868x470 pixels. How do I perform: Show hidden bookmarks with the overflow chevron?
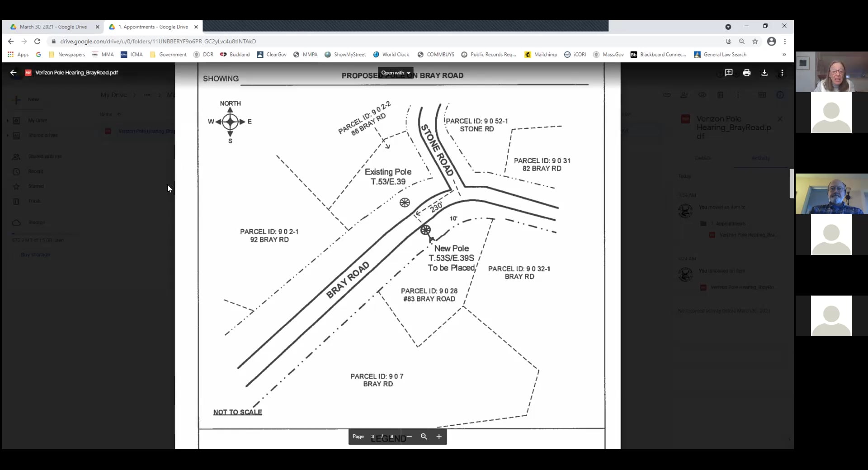[x=784, y=54]
